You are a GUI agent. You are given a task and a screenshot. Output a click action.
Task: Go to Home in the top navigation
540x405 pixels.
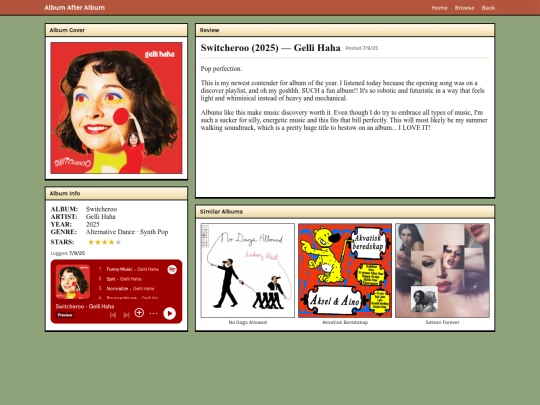coord(439,8)
